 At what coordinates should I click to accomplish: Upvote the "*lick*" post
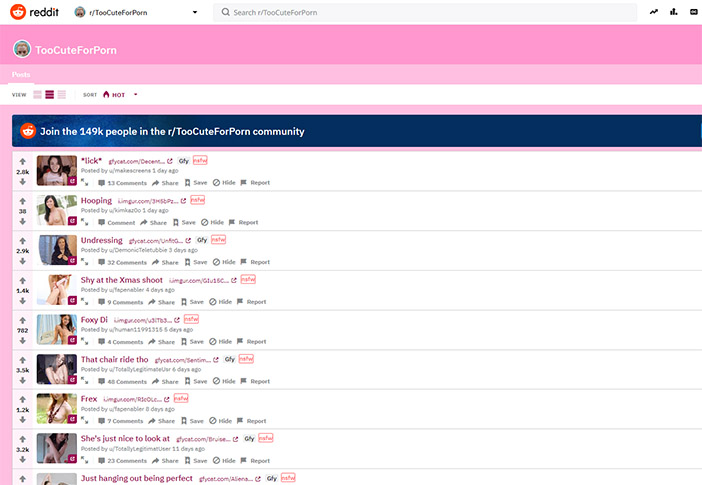coord(22,162)
